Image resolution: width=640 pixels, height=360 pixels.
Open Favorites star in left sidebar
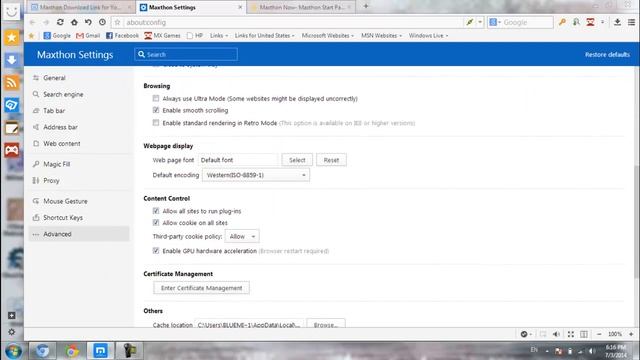11,38
